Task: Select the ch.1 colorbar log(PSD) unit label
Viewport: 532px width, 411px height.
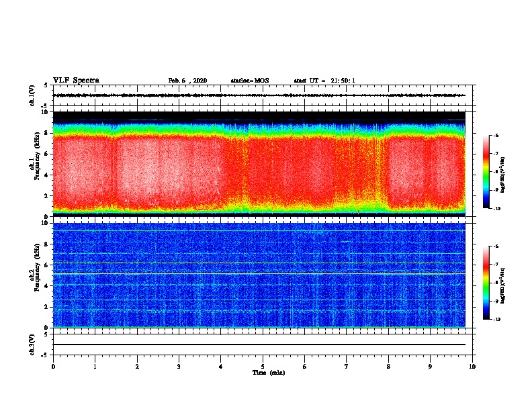Action: 503,175
